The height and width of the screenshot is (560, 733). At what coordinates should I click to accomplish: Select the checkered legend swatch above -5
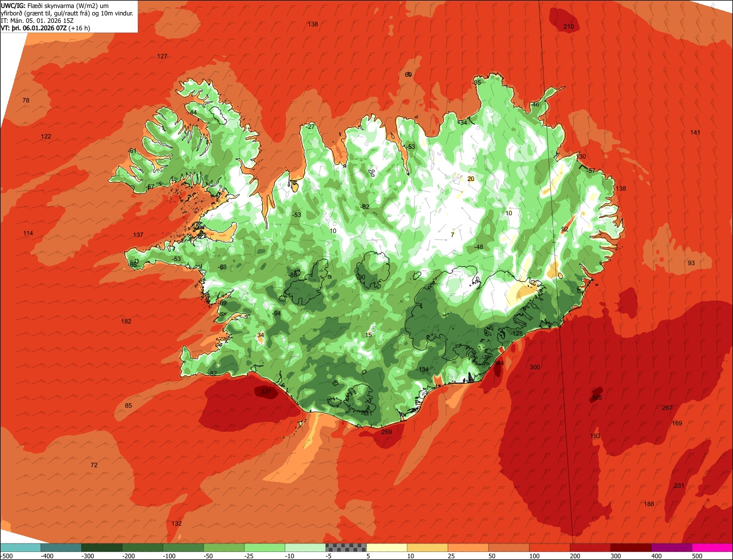pos(346,547)
